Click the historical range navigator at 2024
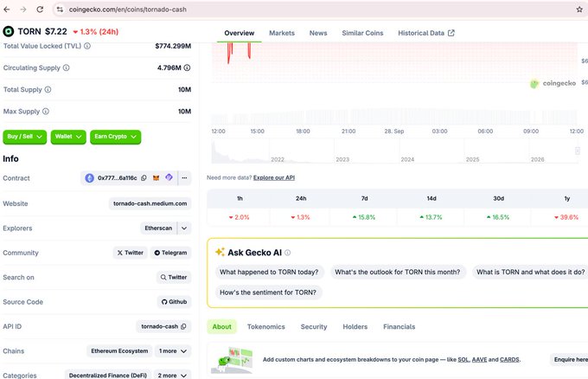The width and height of the screenshot is (588, 379). [x=407, y=159]
